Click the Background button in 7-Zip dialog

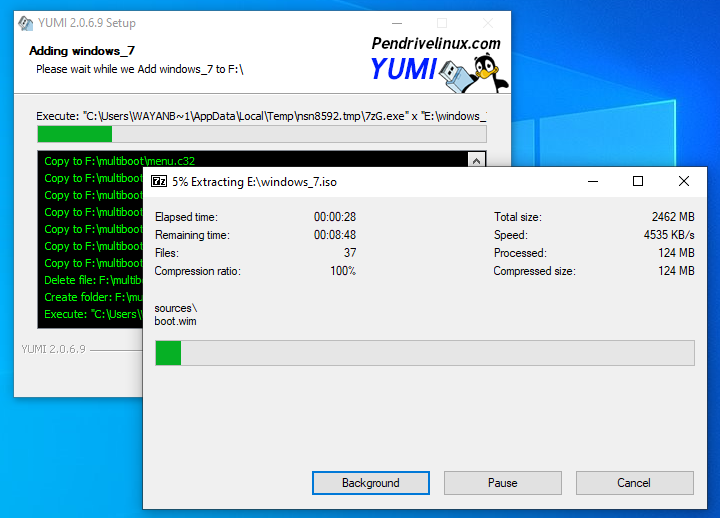371,483
